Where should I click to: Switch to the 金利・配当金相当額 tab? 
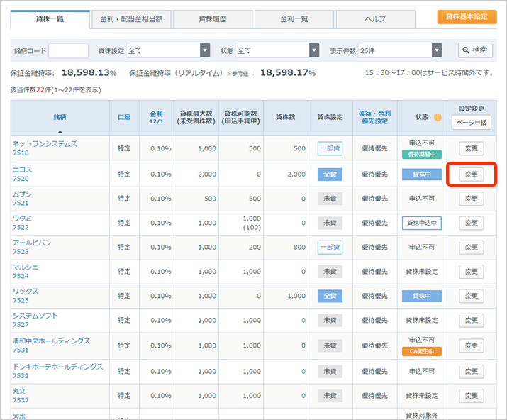pos(130,18)
